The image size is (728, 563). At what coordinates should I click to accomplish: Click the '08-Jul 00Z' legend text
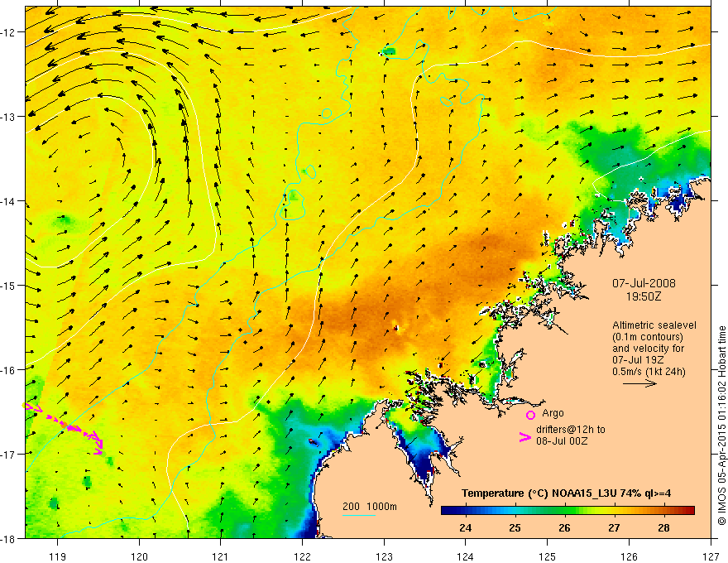point(562,440)
